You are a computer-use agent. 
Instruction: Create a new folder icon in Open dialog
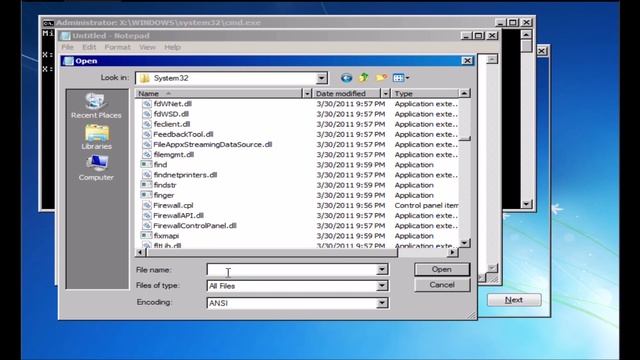pos(381,77)
